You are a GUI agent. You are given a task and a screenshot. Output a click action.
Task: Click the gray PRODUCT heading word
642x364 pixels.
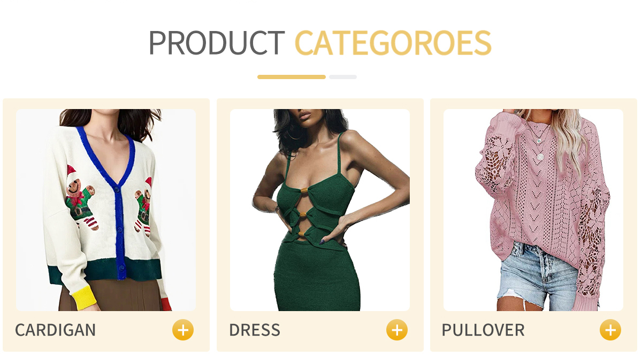click(x=217, y=43)
